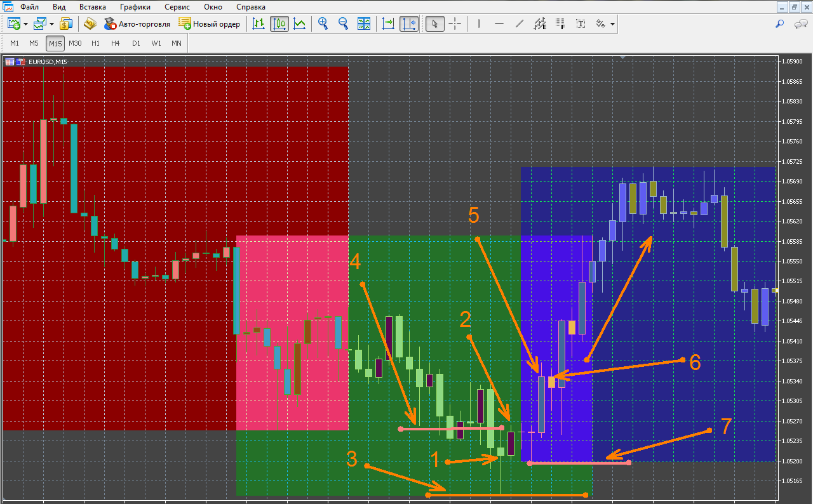Click the Новый ордер button
Image resolution: width=813 pixels, height=504 pixels.
[210, 24]
